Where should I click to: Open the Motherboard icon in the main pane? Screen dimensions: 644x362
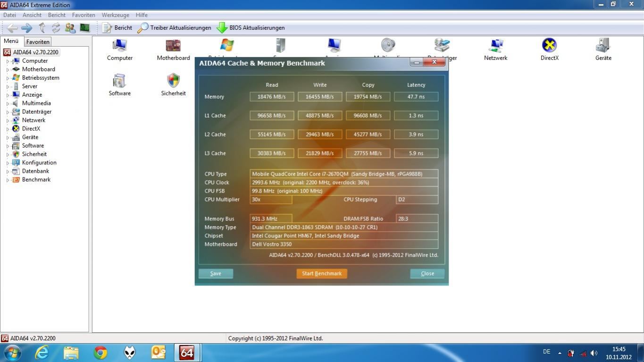click(173, 50)
